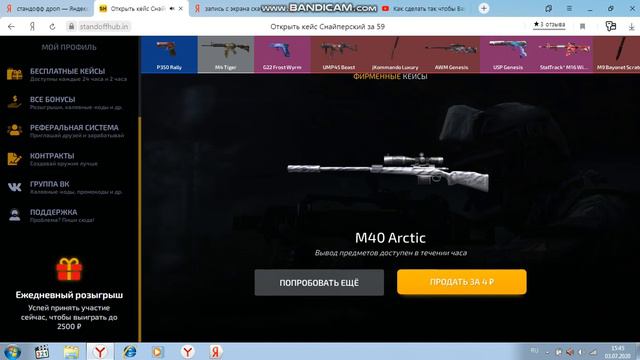640x360 pixels.
Task: Select the StatTrack M16 drop thumbnail
Action: pos(564,54)
